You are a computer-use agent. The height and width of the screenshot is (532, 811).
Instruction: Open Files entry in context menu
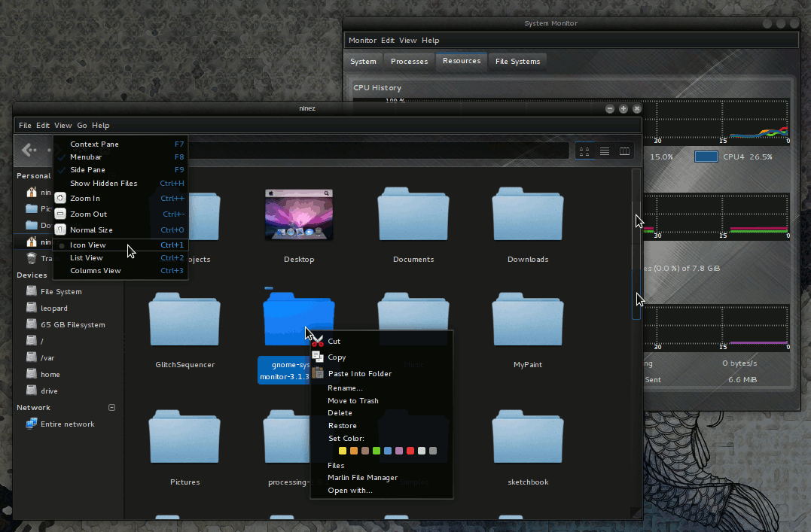[382, 465]
